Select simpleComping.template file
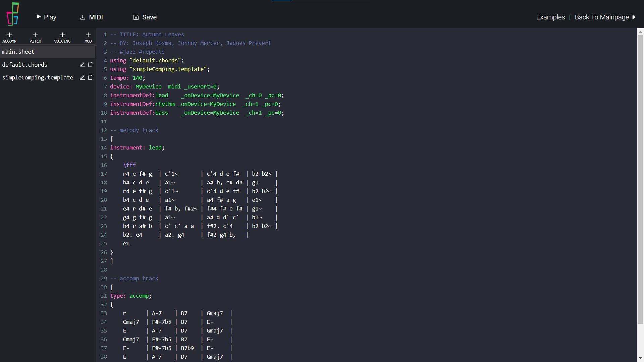This screenshot has width=644, height=362. click(38, 77)
